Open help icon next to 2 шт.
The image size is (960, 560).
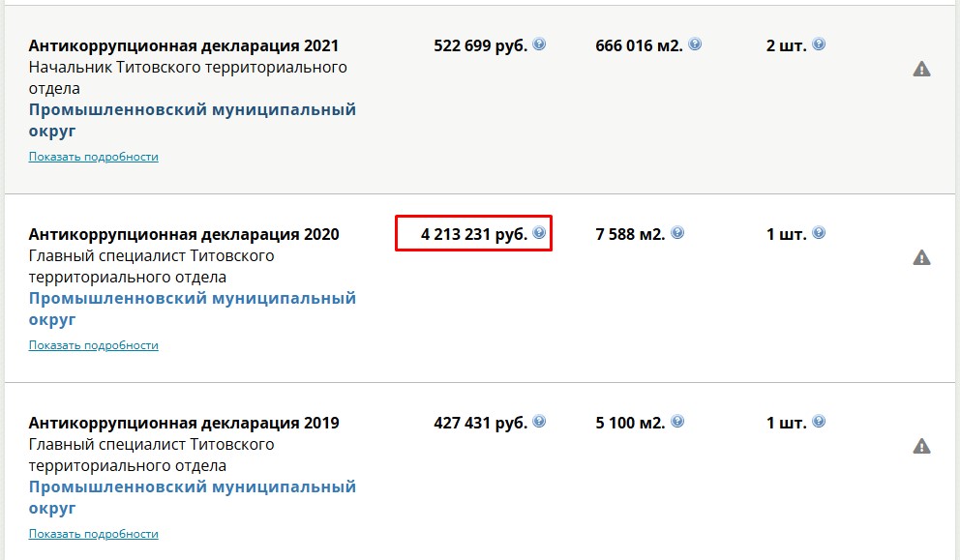click(819, 44)
